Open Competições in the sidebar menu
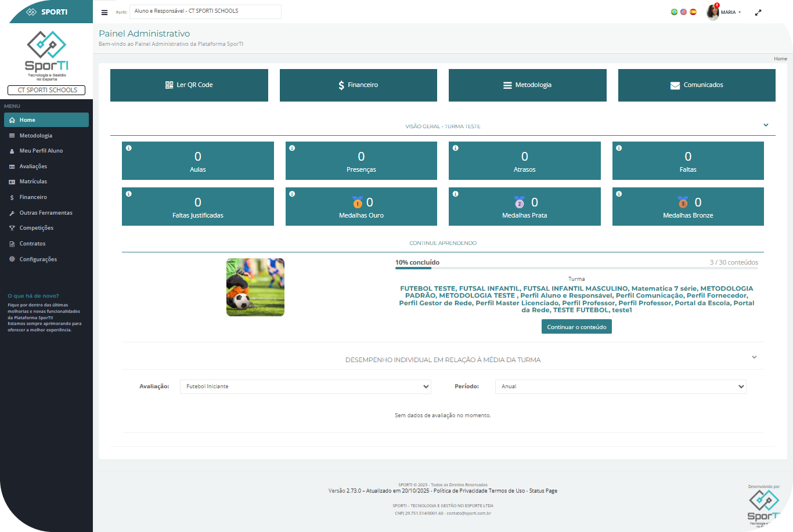The image size is (793, 532). (x=36, y=228)
